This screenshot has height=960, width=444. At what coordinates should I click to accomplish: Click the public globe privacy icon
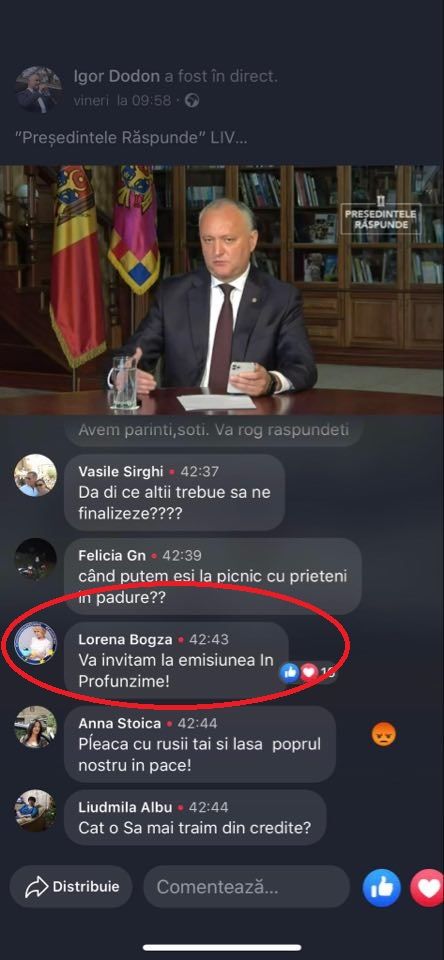pyautogui.click(x=192, y=100)
